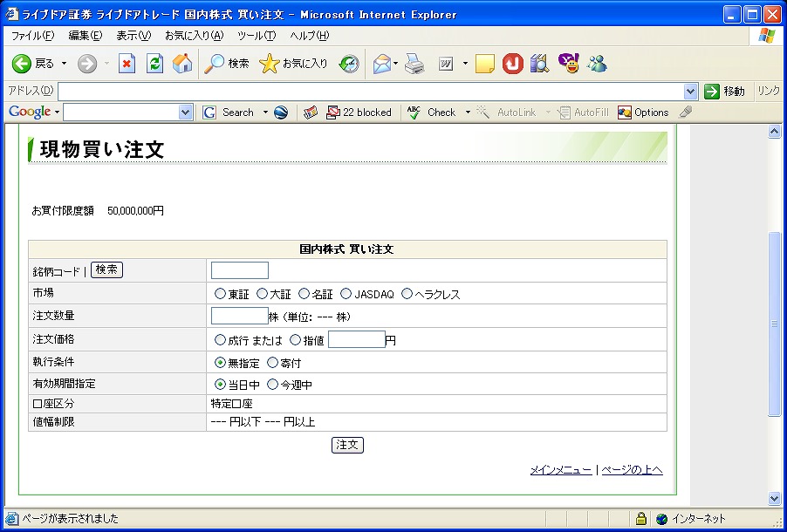
Task: Click the vertical scrollbar down arrow
Action: tap(775, 498)
